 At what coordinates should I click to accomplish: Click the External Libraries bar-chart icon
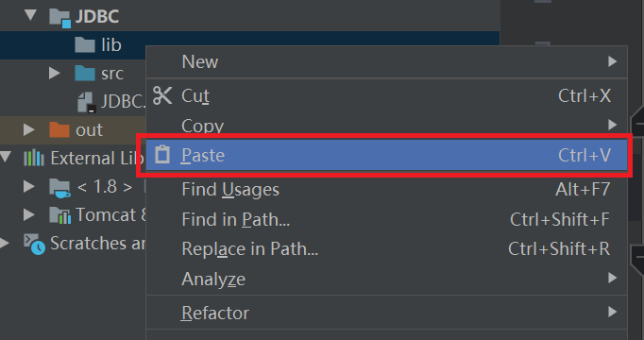point(34,158)
